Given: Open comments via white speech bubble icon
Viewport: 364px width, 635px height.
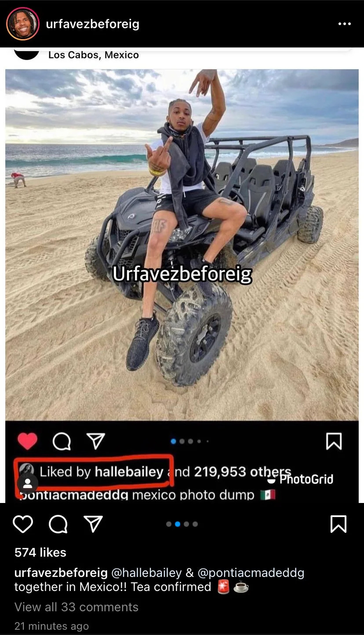Looking at the screenshot, I should pos(58,524).
